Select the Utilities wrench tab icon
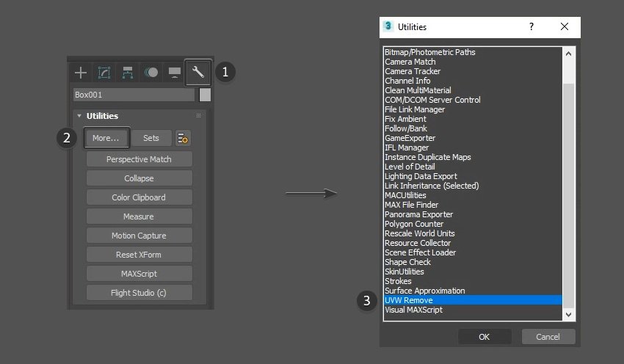 (x=197, y=72)
